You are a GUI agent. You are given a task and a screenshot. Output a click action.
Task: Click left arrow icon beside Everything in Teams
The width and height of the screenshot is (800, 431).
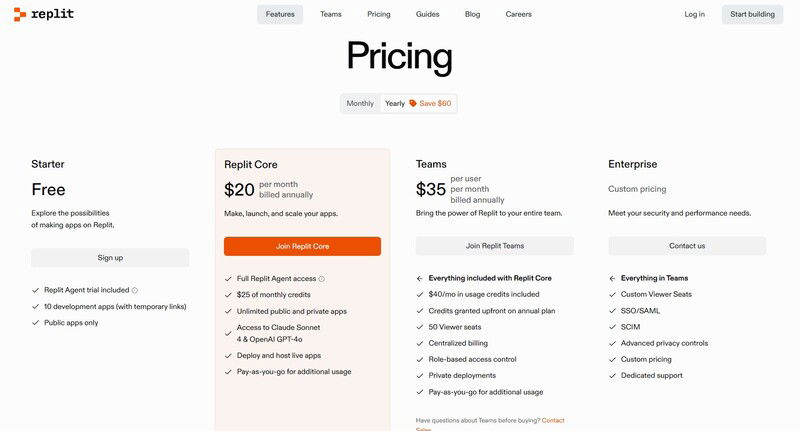click(x=612, y=278)
